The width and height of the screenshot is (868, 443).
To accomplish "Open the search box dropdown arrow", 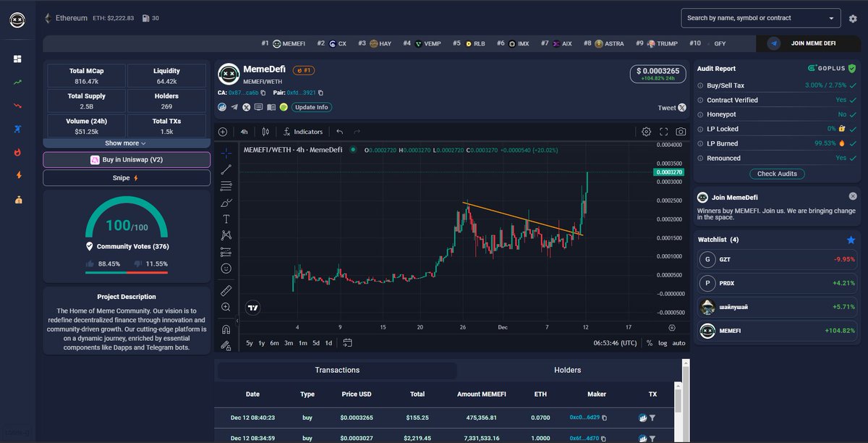I will 831,18.
